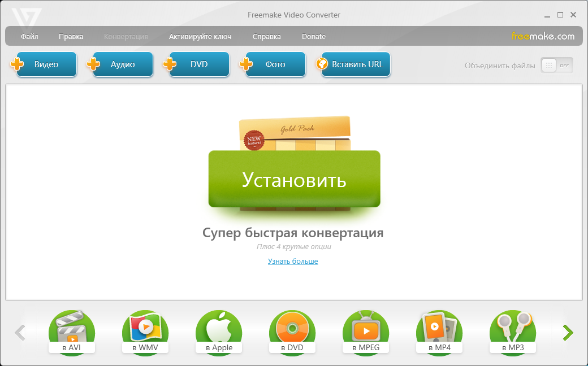Click the Плюс 4 крутые опции text
Image resolution: width=588 pixels, height=366 pixels.
pyautogui.click(x=293, y=246)
